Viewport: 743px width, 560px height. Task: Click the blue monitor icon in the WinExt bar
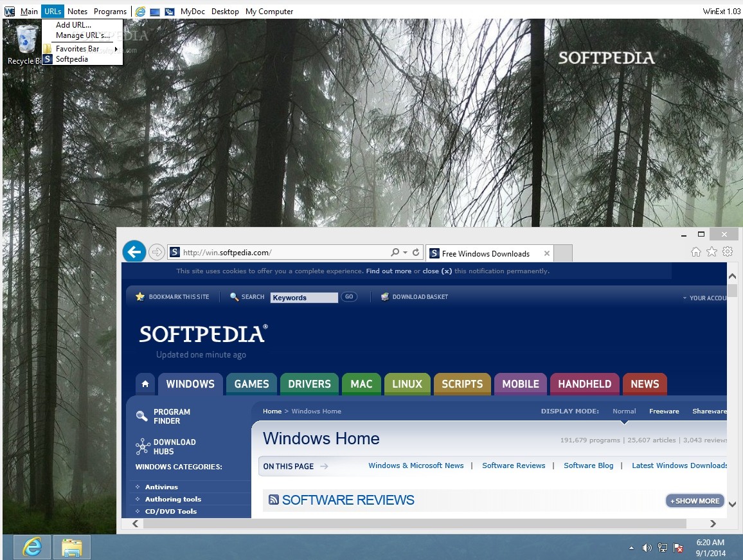(155, 12)
